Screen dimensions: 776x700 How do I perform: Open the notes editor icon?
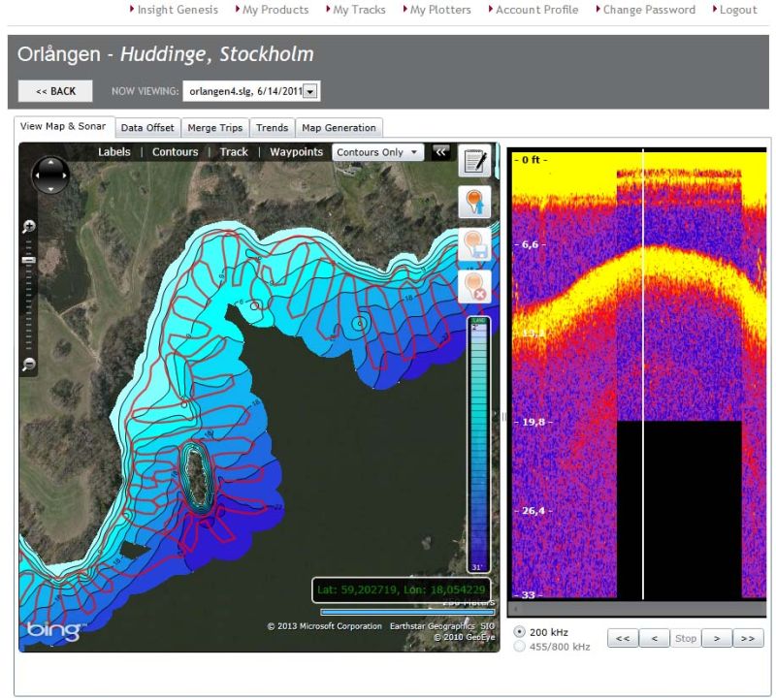click(473, 161)
